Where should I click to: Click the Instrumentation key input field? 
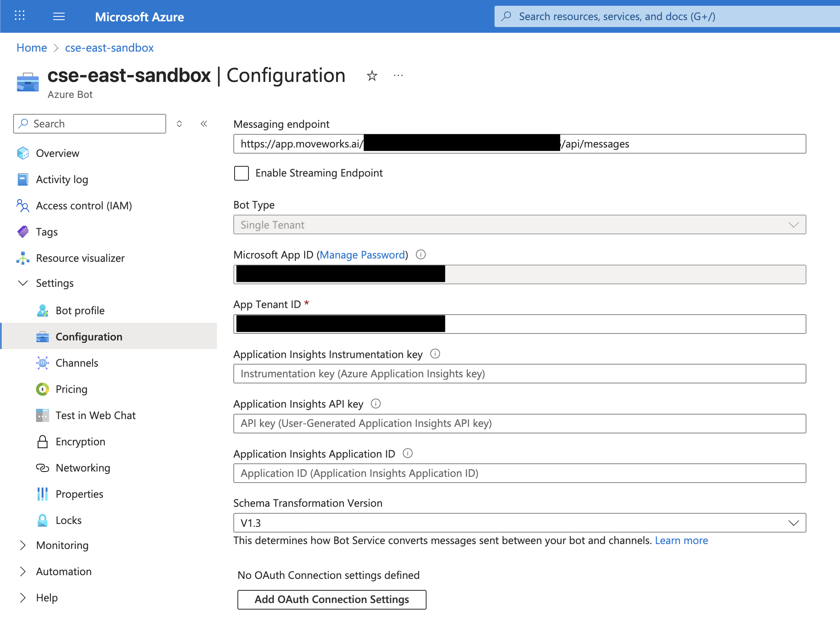point(519,374)
